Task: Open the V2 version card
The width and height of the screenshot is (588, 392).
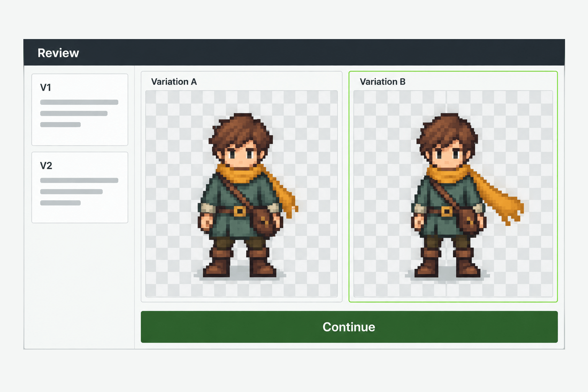Action: 80,188
